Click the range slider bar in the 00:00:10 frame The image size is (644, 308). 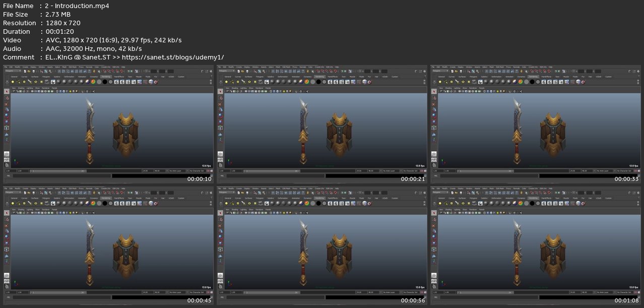58,171
